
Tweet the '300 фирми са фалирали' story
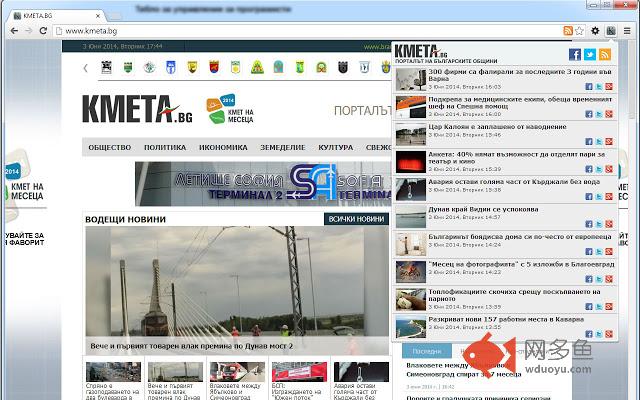click(x=599, y=87)
